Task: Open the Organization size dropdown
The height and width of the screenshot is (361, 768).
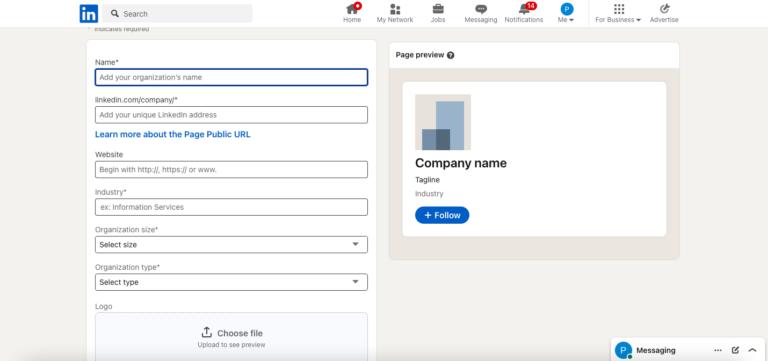Action: point(231,244)
